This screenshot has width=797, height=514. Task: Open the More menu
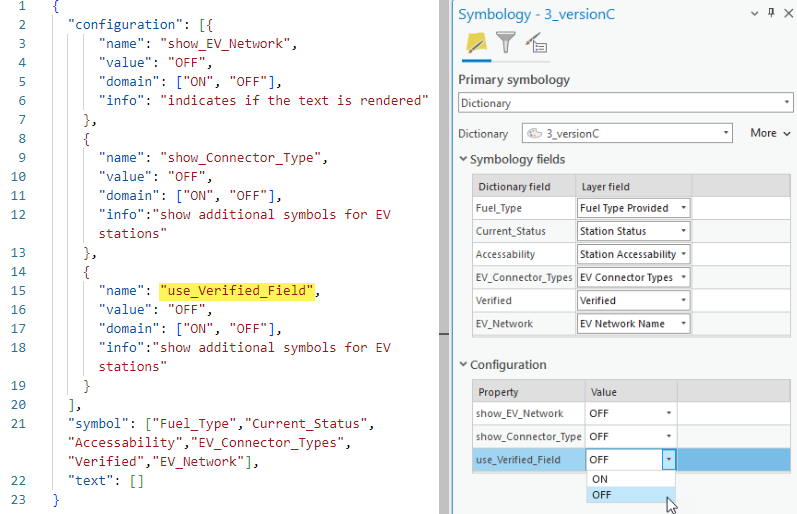click(768, 133)
